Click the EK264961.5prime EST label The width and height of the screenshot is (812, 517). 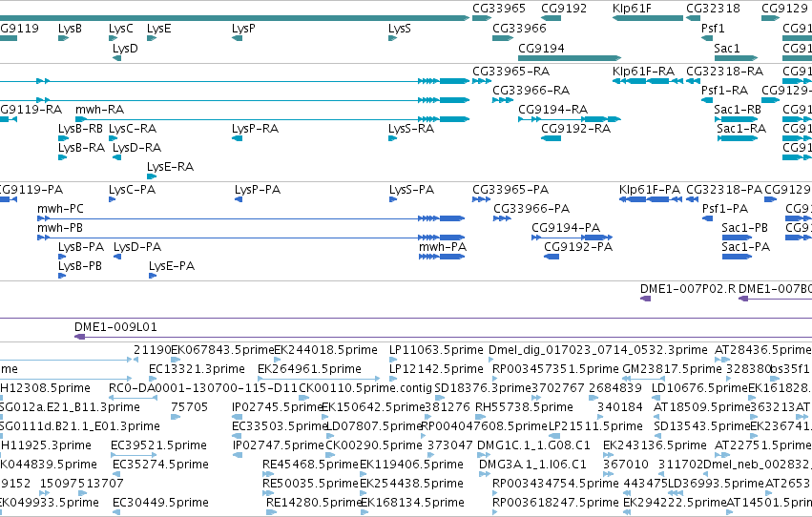pyautogui.click(x=309, y=369)
